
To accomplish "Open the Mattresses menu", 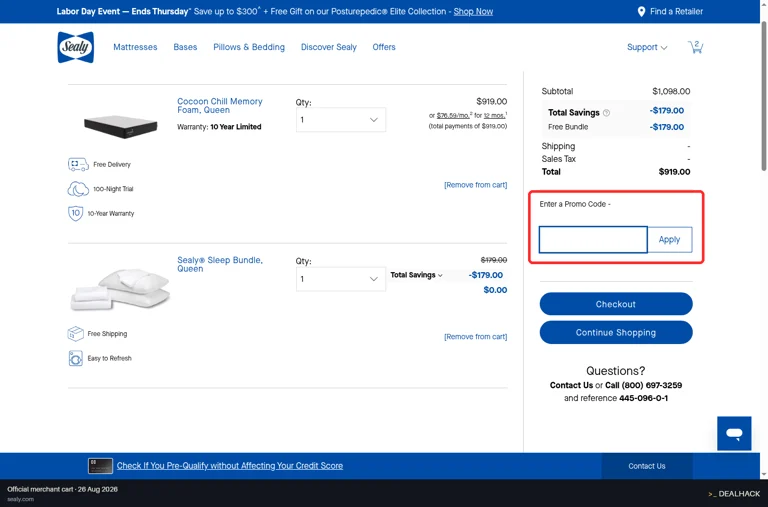I will point(135,47).
